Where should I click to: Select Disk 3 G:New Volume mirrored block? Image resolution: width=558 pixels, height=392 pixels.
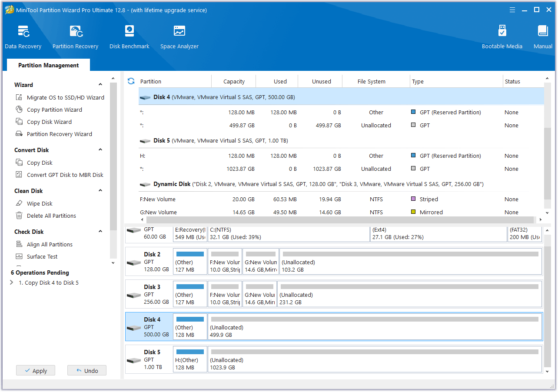(260, 294)
